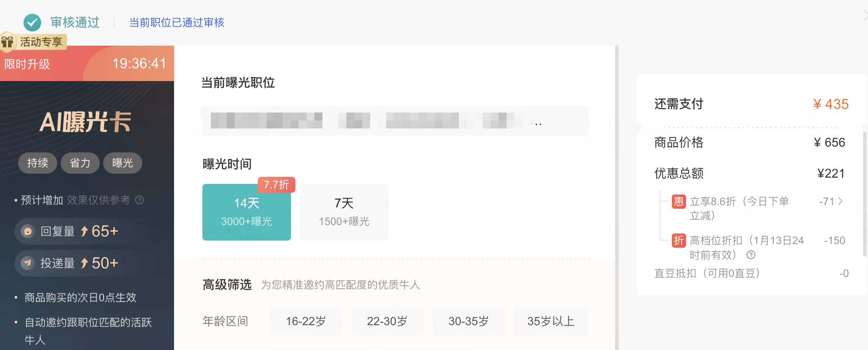Click the gift icon beside 活动专享

pos(8,42)
